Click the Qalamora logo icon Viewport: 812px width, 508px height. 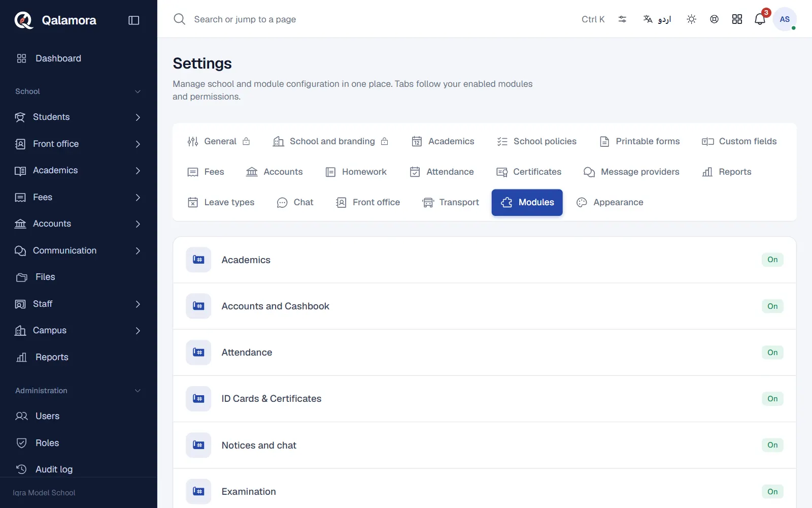23,20
